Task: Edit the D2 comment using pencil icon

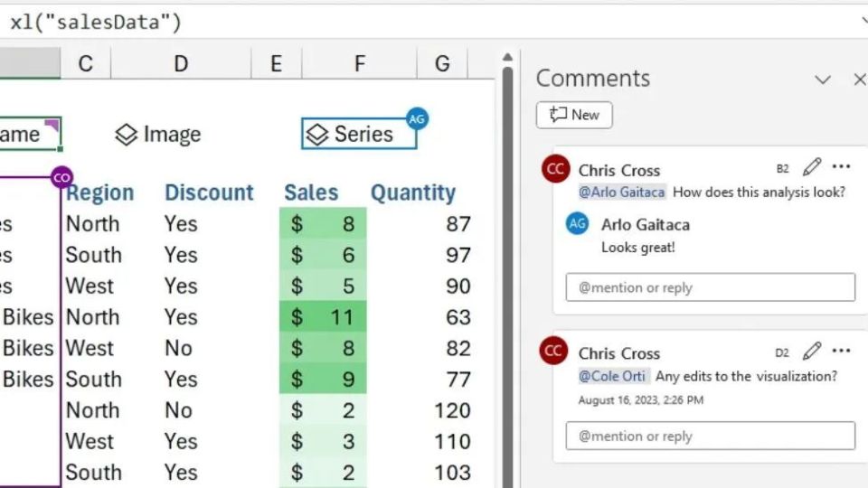Action: (x=812, y=351)
